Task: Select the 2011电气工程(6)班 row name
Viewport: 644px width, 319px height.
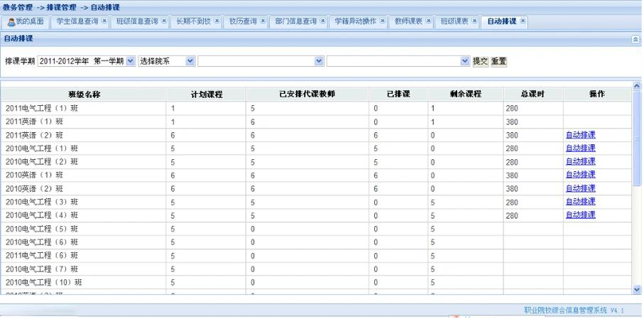Action: (42, 256)
